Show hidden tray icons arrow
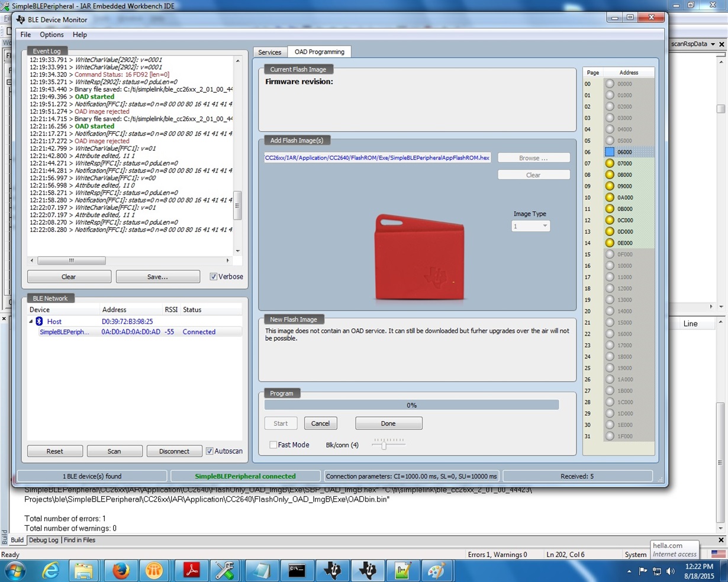The image size is (728, 582). click(x=629, y=571)
